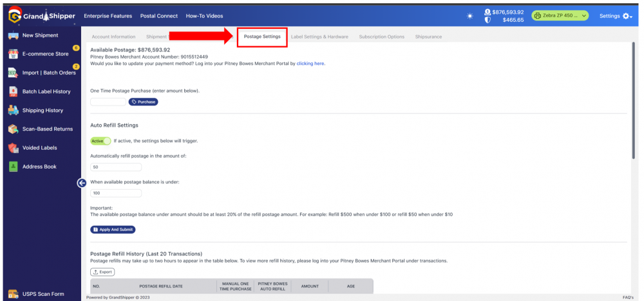Click the Settings gear icon

(625, 16)
